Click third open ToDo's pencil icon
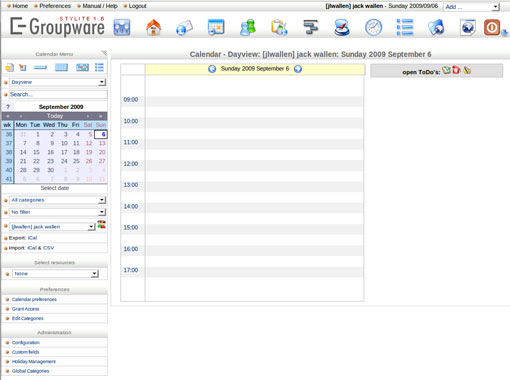The height and width of the screenshot is (380, 510). (x=467, y=70)
